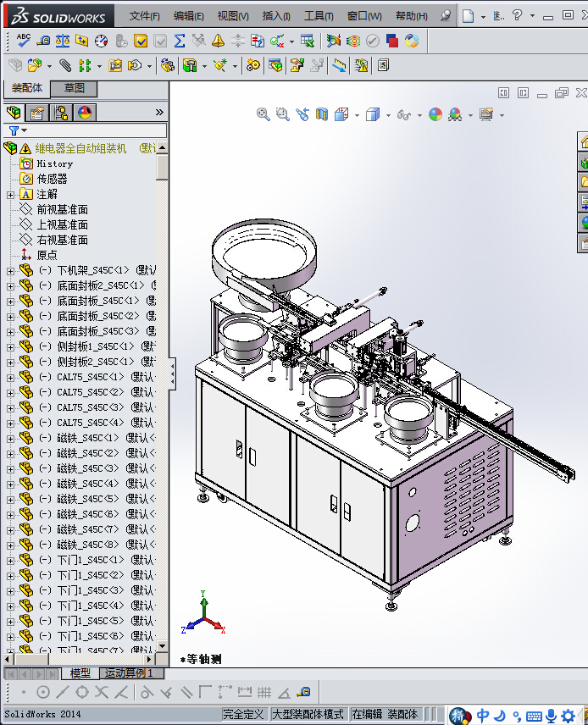Expand the 注解 annotations folder
This screenshot has height=725, width=588.
pyautogui.click(x=10, y=194)
